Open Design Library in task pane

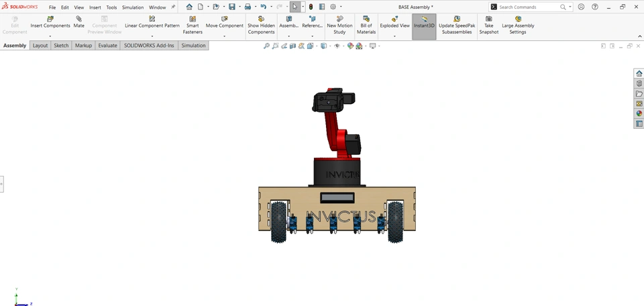point(639,83)
